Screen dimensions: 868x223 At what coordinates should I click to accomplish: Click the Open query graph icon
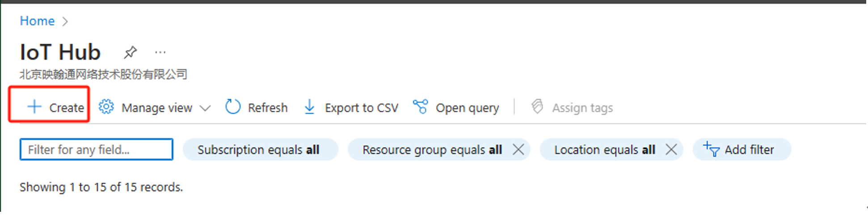[x=420, y=107]
